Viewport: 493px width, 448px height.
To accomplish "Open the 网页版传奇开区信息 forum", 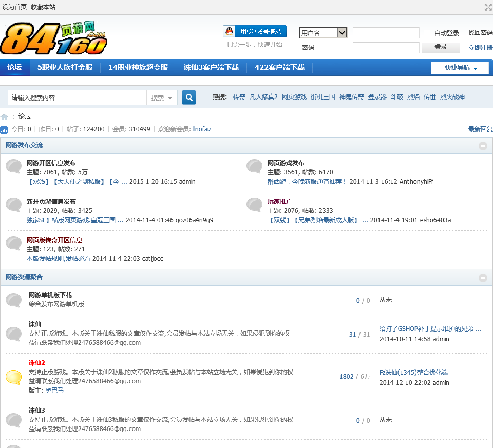I will (x=54, y=240).
